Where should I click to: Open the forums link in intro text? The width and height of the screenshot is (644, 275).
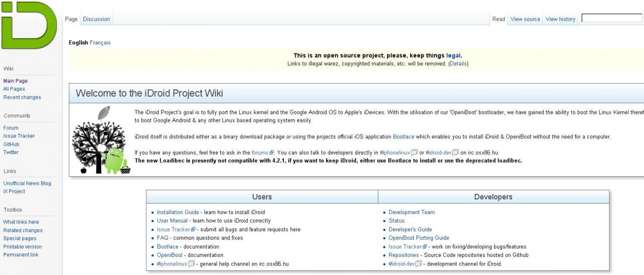[260, 153]
